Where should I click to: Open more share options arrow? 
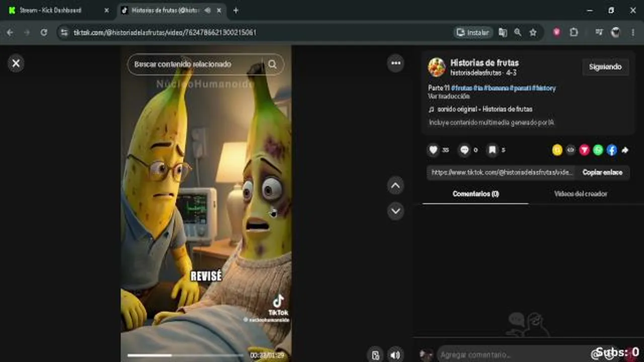(625, 150)
